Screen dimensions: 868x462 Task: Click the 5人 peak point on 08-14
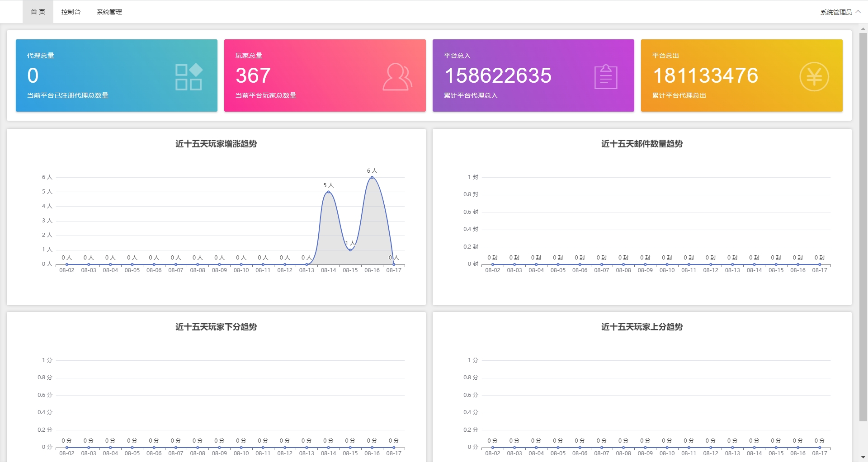[x=329, y=192]
